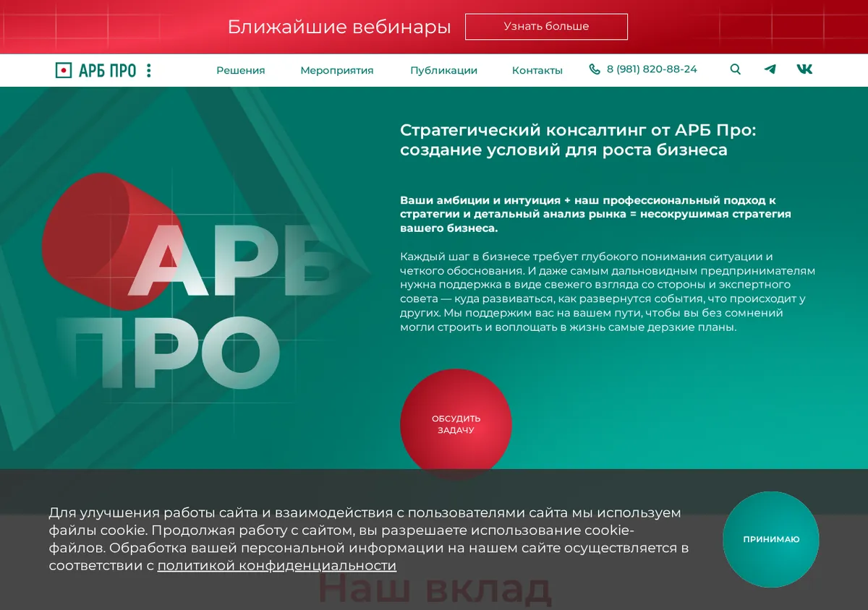Open the search magnifier icon in header
The image size is (868, 610).
pos(736,69)
